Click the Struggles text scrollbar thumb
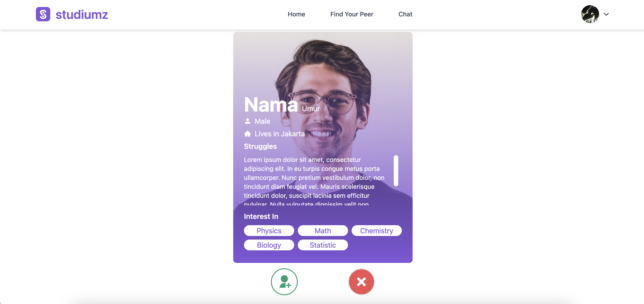The height and width of the screenshot is (304, 644). (x=396, y=171)
